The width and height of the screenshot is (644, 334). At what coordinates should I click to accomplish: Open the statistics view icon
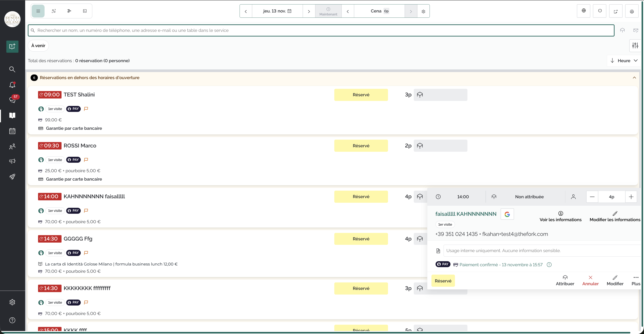(85, 11)
